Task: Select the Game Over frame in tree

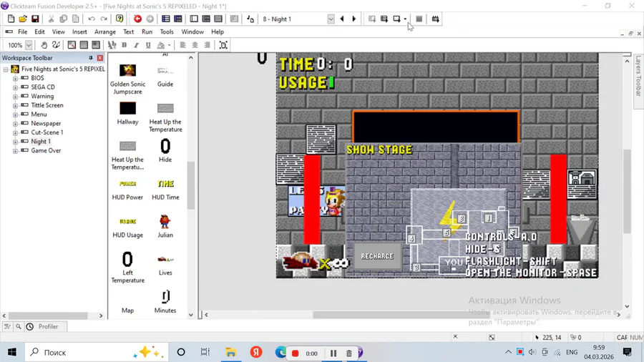Action: pyautogui.click(x=46, y=151)
